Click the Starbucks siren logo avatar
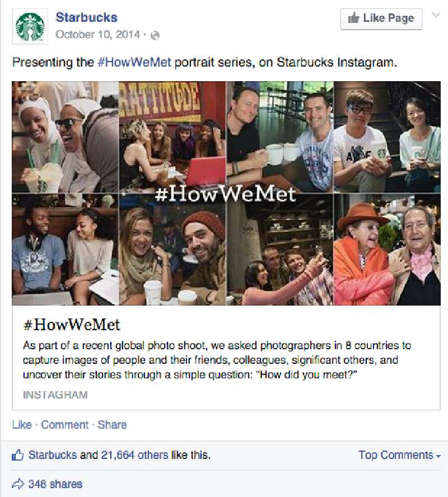The image size is (448, 497). click(30, 27)
